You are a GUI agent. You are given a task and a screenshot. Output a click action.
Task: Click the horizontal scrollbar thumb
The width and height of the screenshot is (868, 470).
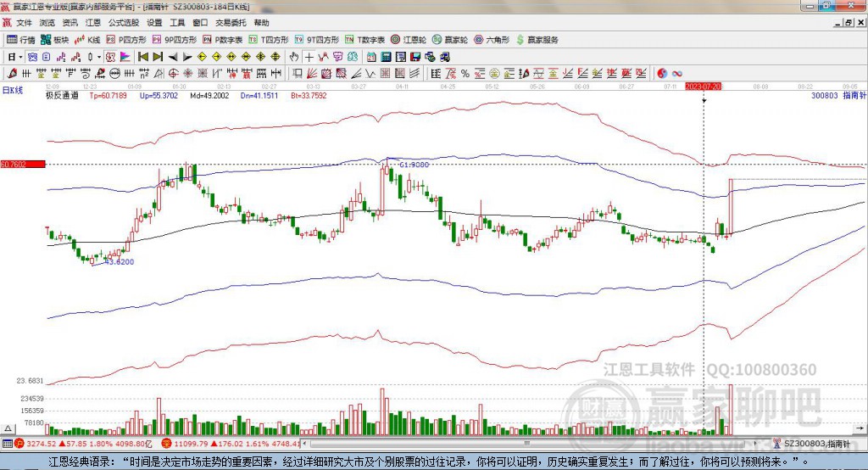point(527,444)
